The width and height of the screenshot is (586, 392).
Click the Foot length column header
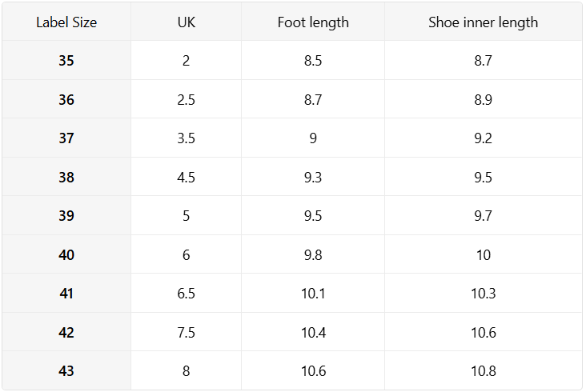[x=313, y=22]
